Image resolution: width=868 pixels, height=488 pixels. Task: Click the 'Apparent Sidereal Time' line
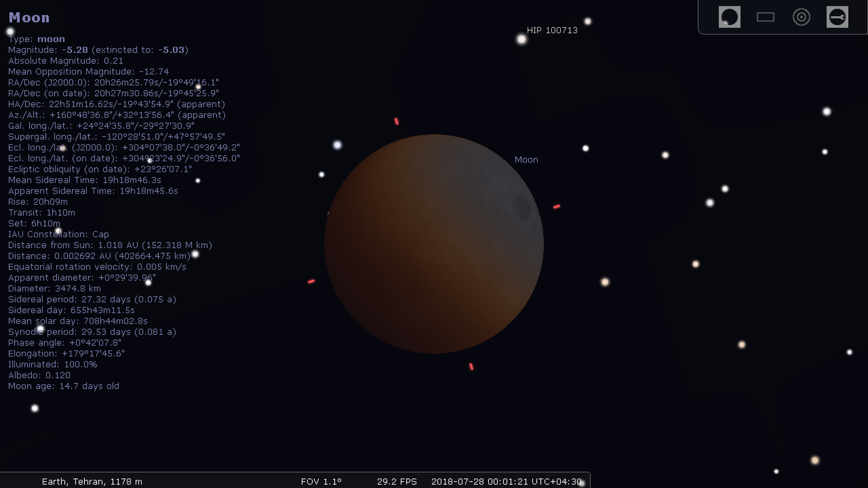93,191
